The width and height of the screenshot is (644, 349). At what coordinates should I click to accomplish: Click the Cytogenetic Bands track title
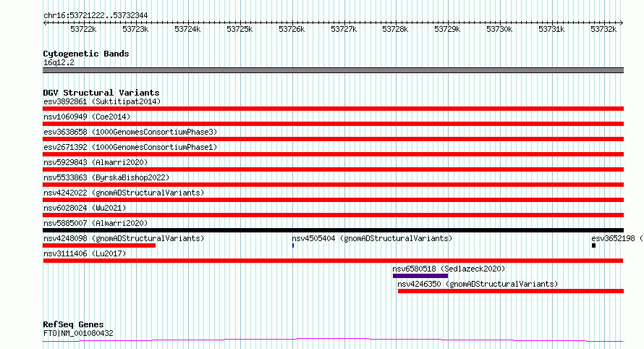coord(86,54)
